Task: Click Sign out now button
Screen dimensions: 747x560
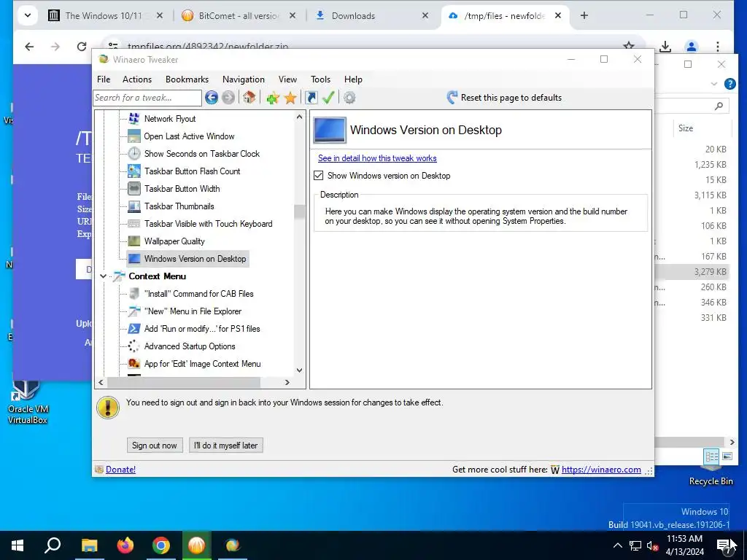Action: pyautogui.click(x=155, y=446)
